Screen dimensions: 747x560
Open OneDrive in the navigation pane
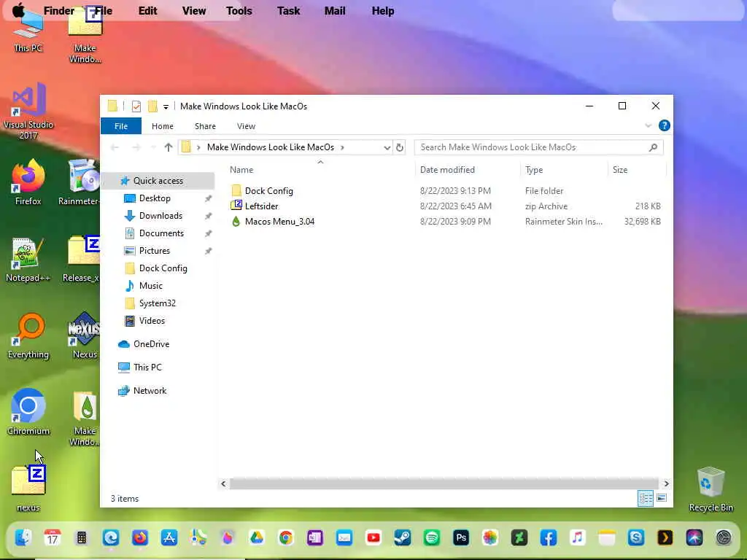[x=151, y=344]
